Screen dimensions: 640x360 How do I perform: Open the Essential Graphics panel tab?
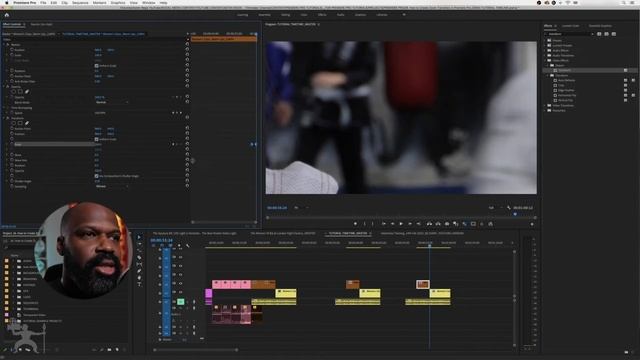[600, 26]
